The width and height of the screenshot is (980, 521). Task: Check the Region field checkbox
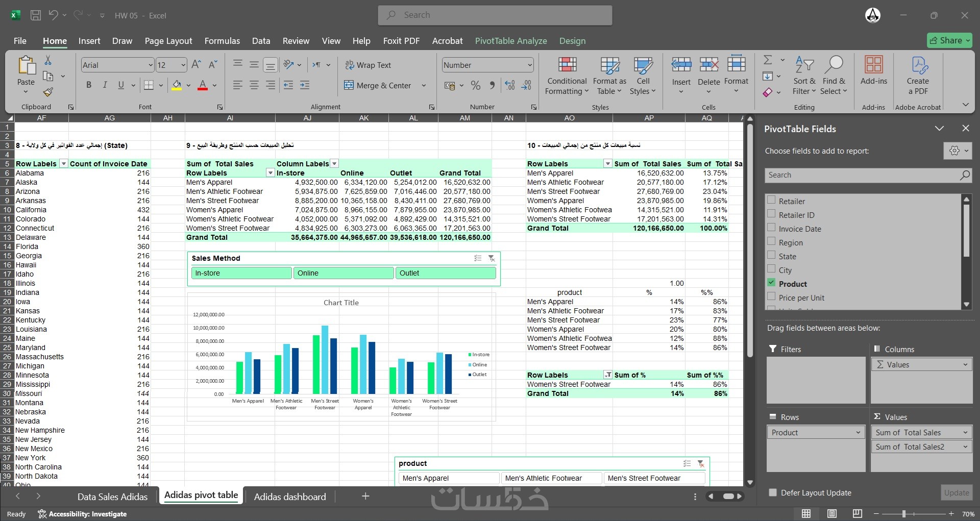(x=771, y=241)
